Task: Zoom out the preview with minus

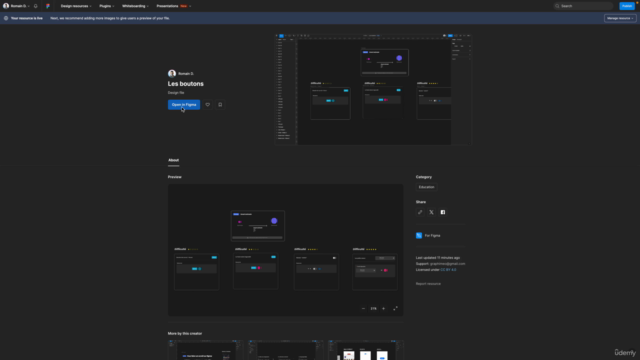Action: tap(363, 309)
